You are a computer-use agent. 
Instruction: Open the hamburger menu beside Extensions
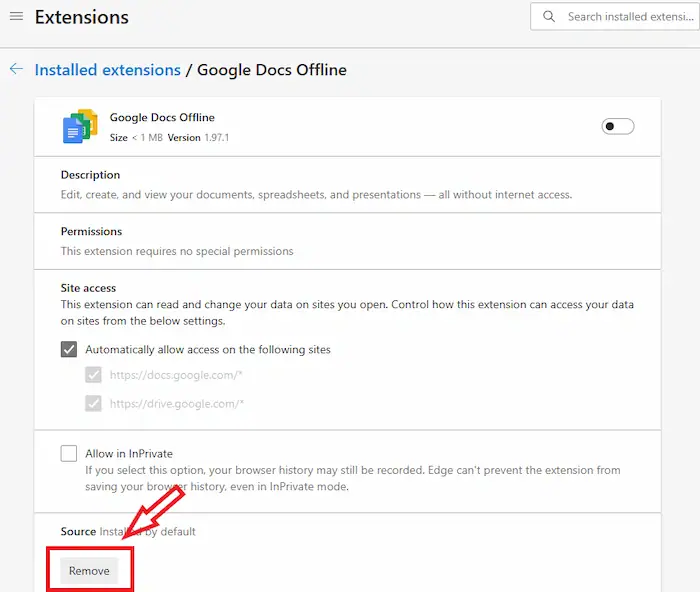16,17
